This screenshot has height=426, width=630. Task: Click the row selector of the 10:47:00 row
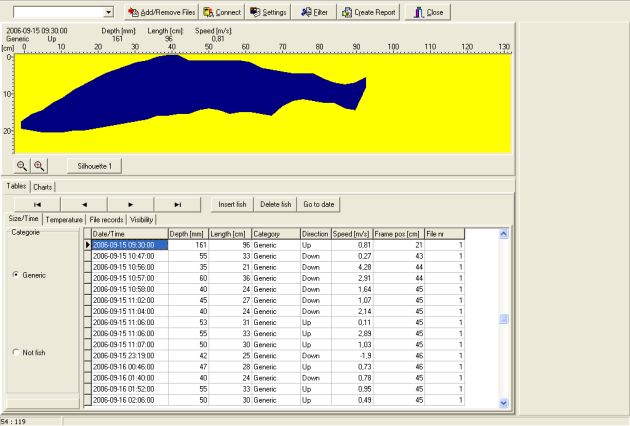click(88, 256)
